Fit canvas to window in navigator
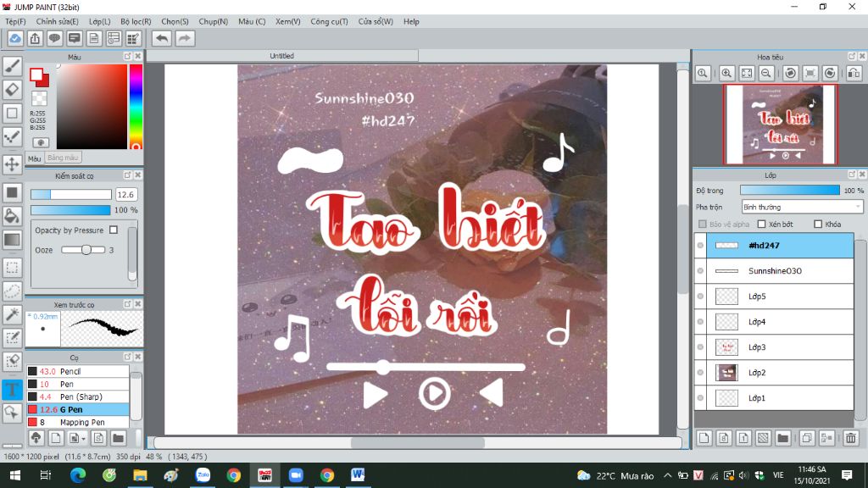This screenshot has width=868, height=488. [x=747, y=73]
